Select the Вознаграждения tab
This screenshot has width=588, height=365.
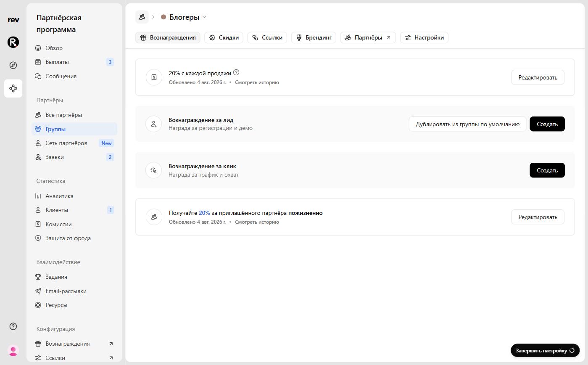point(168,37)
